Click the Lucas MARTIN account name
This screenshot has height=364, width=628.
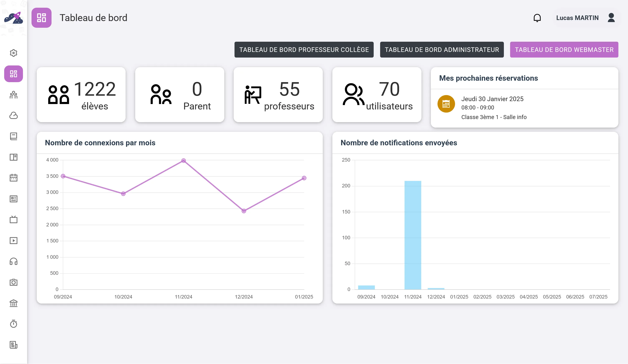pyautogui.click(x=577, y=18)
